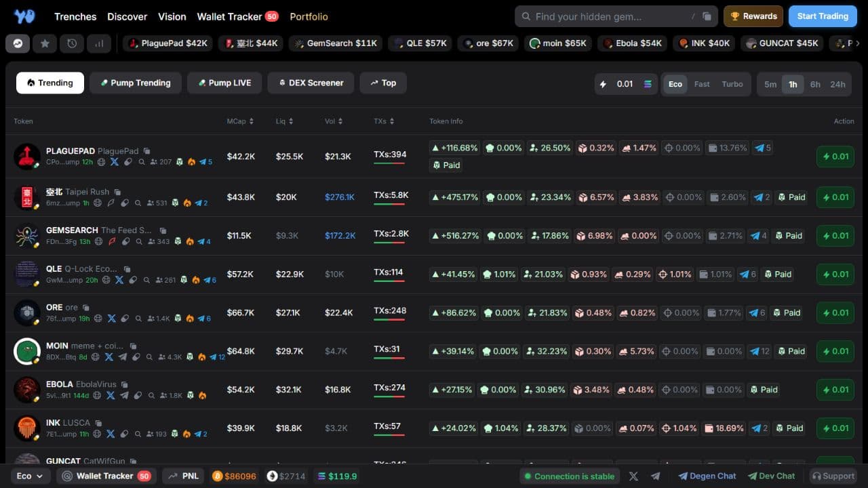
Task: Copy PLAGUEPAD token address icon
Action: [146, 151]
